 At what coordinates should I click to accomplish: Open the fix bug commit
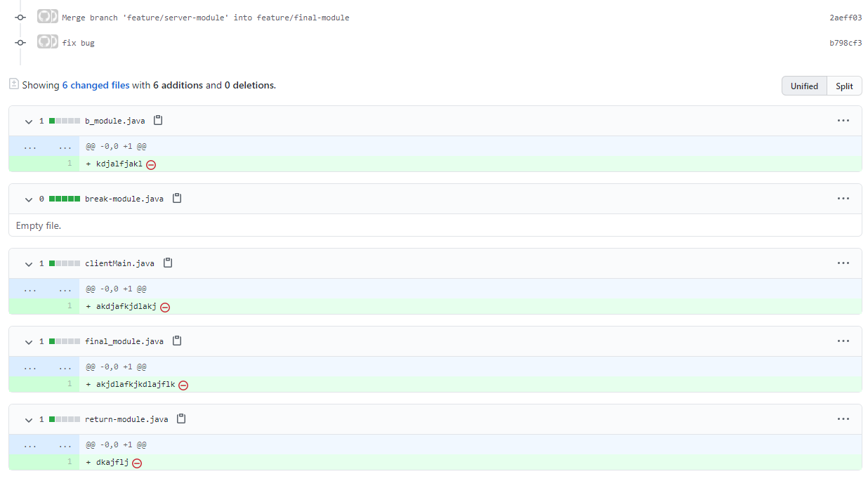tap(78, 43)
